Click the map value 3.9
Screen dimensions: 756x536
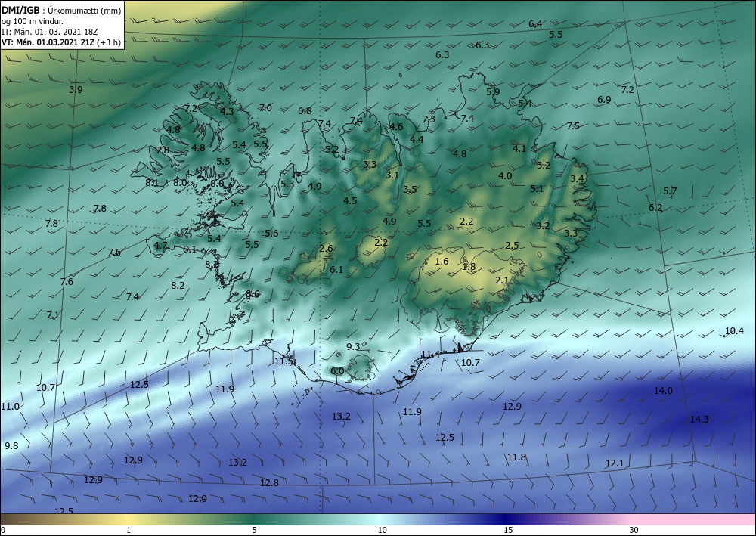pos(76,89)
